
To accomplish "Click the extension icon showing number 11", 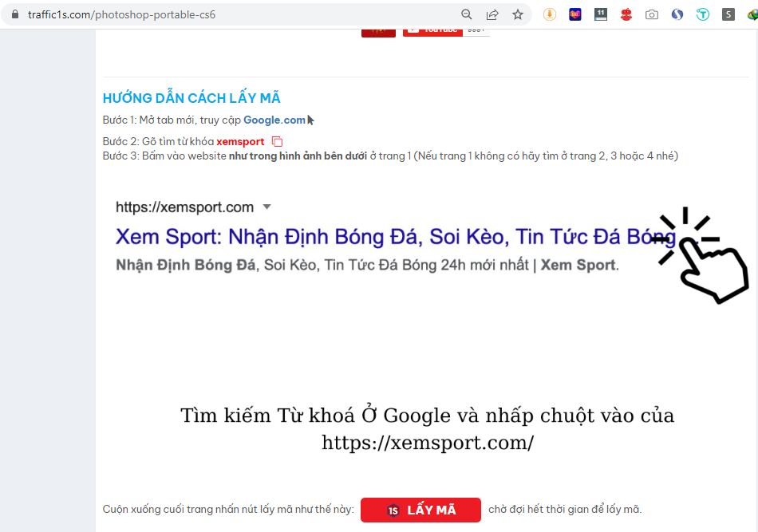I will point(601,14).
